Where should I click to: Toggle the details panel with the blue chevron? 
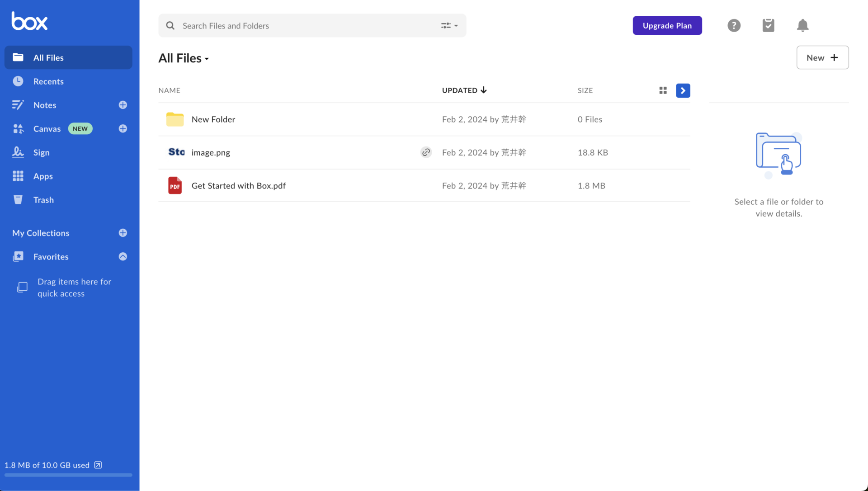(683, 90)
